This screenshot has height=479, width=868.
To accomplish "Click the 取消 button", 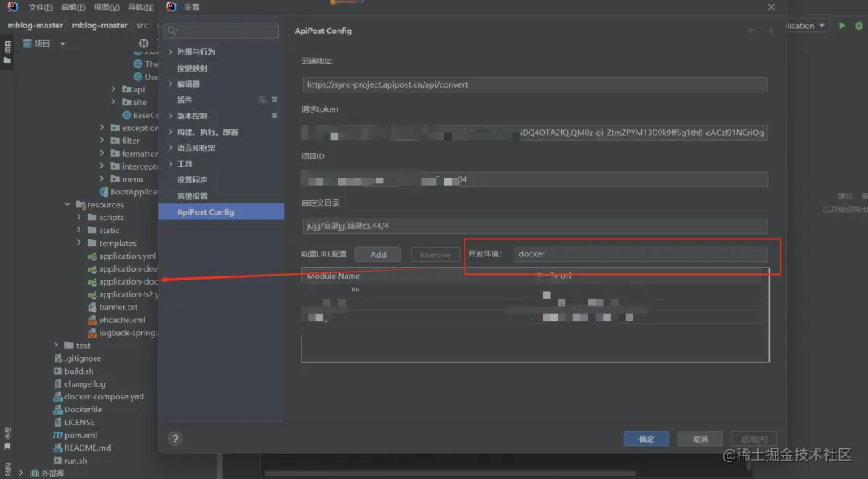I will tap(700, 439).
